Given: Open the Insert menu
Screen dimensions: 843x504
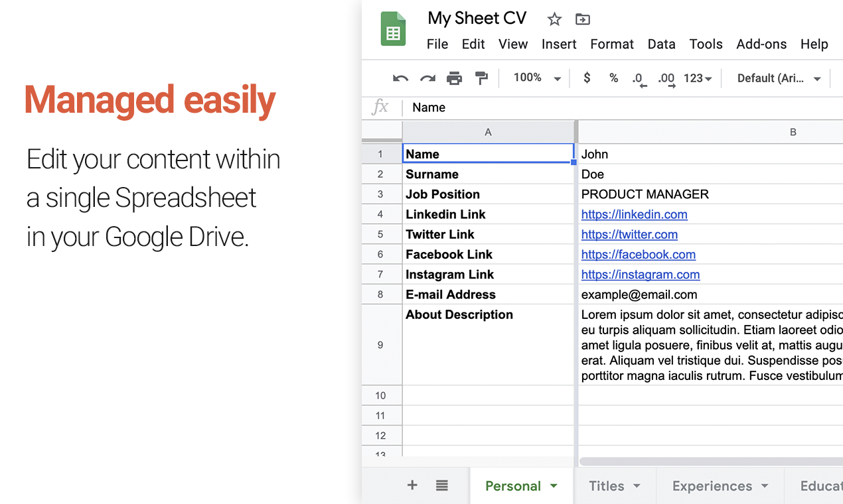Looking at the screenshot, I should 559,44.
